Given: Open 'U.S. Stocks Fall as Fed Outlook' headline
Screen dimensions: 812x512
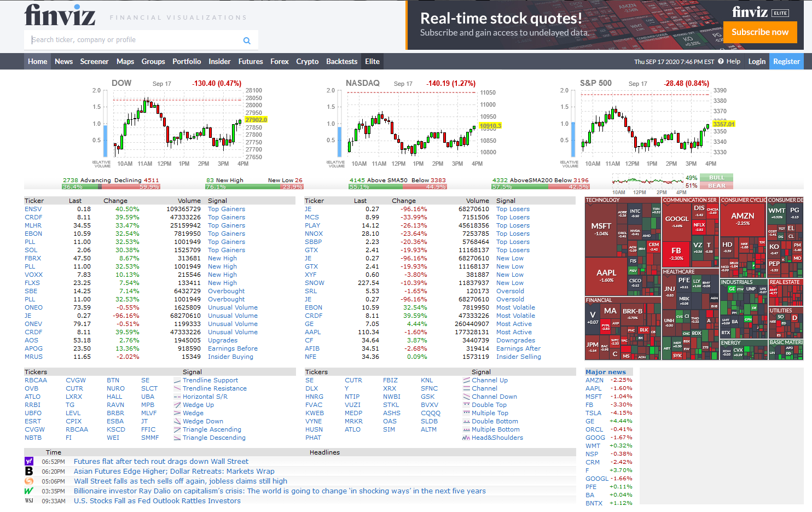Looking at the screenshot, I should tap(157, 501).
